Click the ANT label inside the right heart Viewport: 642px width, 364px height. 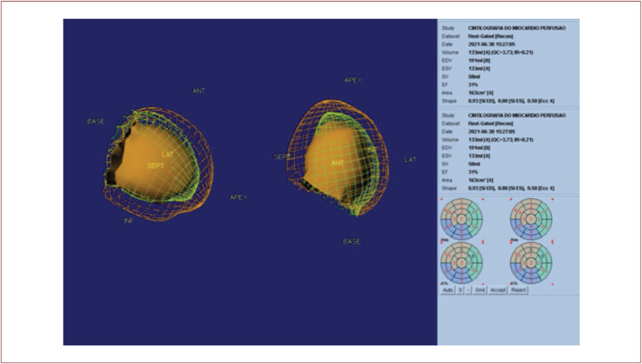tap(337, 163)
